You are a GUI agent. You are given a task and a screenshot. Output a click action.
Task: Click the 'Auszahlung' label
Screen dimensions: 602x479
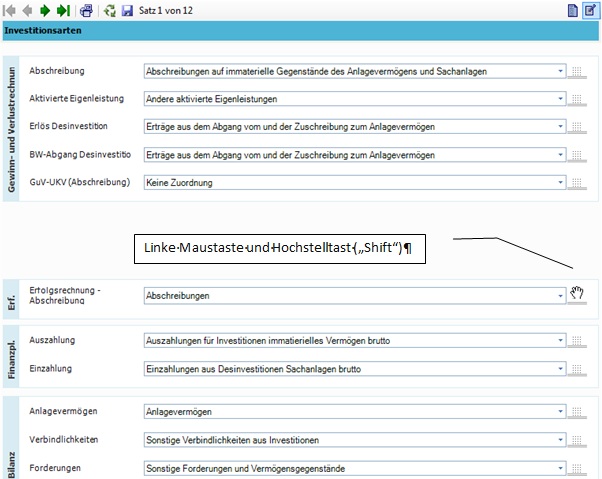pyautogui.click(x=52, y=340)
